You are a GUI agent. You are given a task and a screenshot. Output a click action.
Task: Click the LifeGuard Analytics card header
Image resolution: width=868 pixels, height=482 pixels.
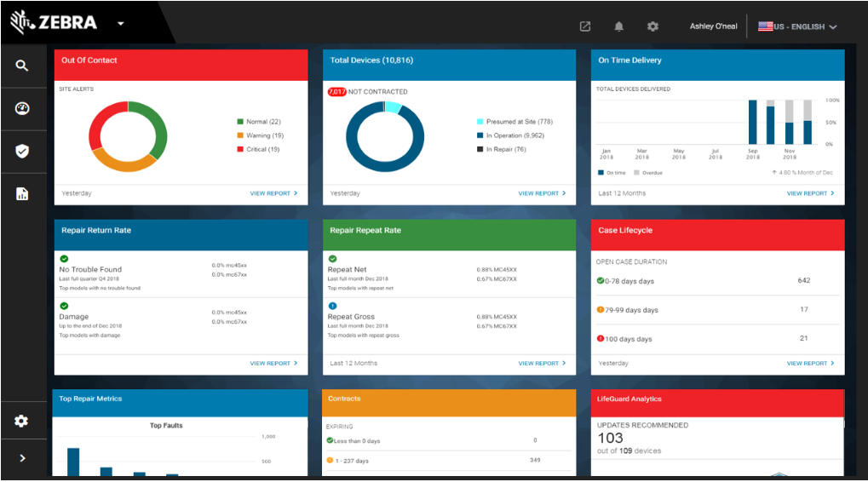(x=717, y=403)
